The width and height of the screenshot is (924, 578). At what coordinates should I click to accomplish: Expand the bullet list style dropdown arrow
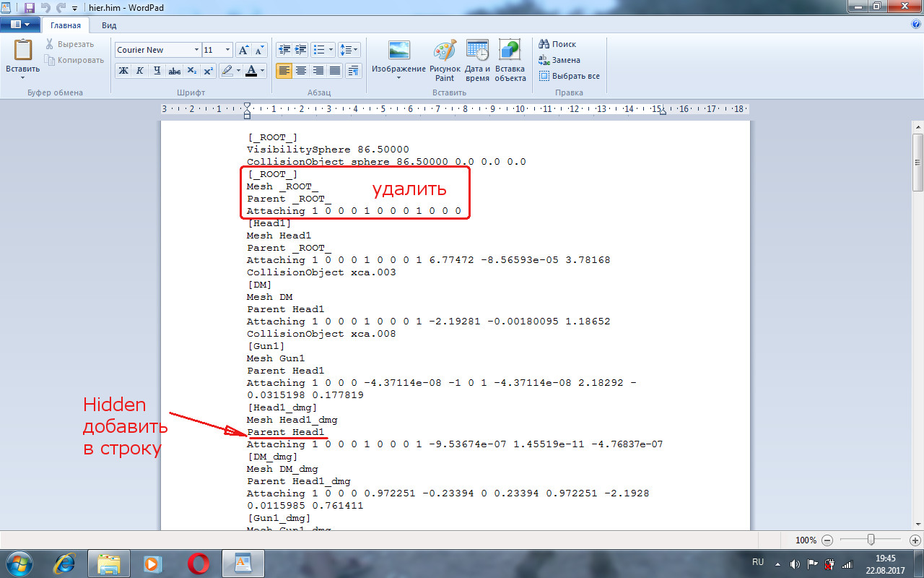[331, 50]
